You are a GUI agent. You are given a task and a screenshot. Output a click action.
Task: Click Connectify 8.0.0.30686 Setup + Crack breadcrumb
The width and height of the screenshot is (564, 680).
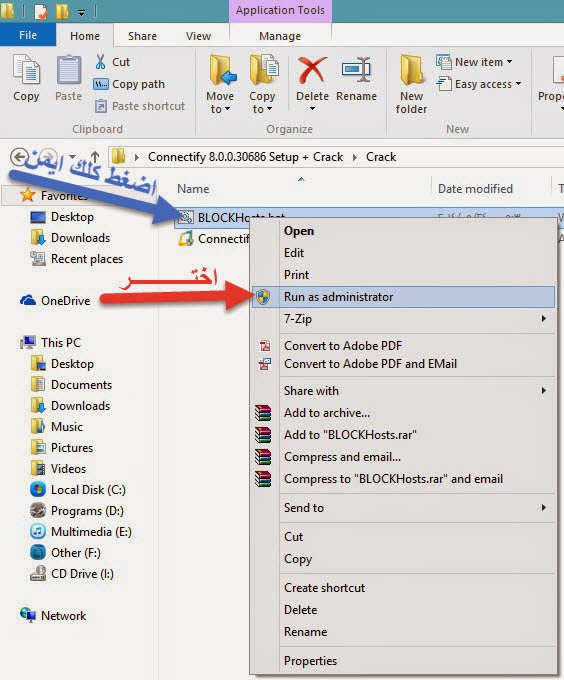[x=245, y=157]
